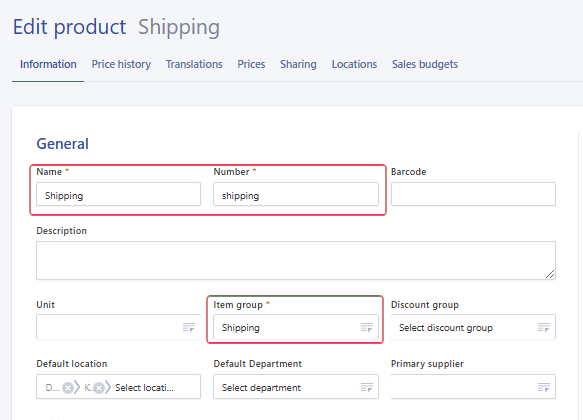The image size is (583, 420).
Task: Open the Prices tab
Action: click(251, 64)
